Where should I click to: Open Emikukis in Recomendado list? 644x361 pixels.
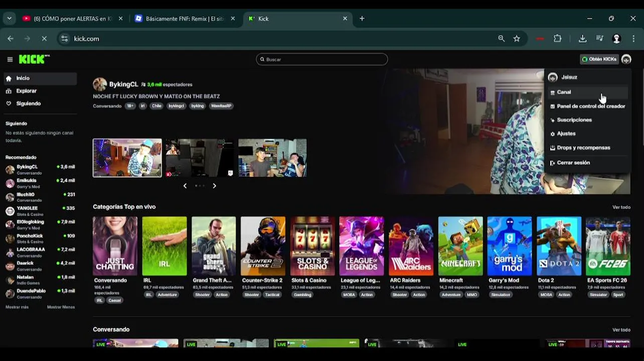point(40,183)
